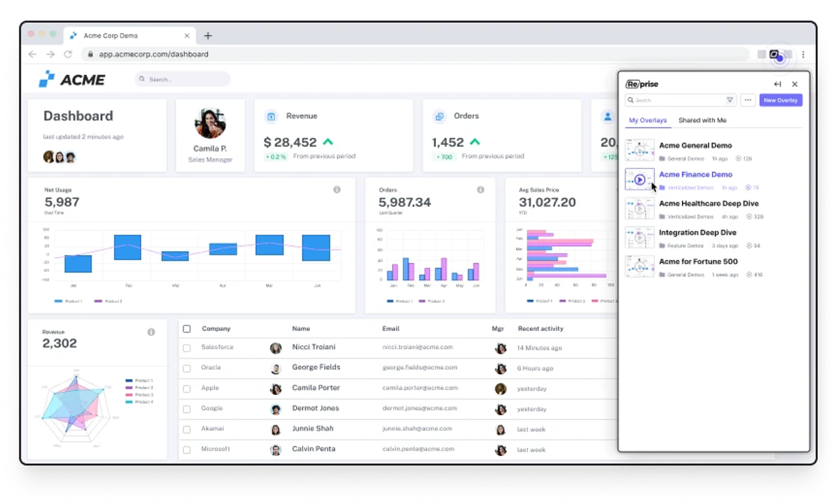This screenshot has height=504, width=837.
Task: Click the Reprise extension icon in toolbar
Action: coord(775,55)
